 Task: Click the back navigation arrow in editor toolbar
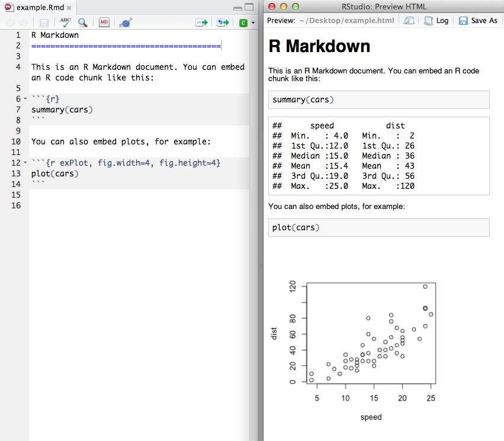coord(10,23)
